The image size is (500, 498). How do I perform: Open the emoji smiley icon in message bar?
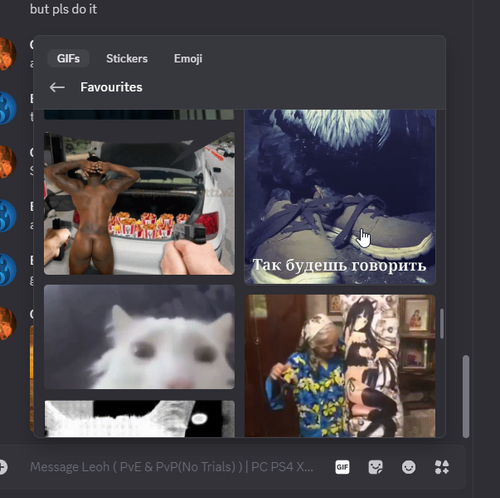(409, 467)
